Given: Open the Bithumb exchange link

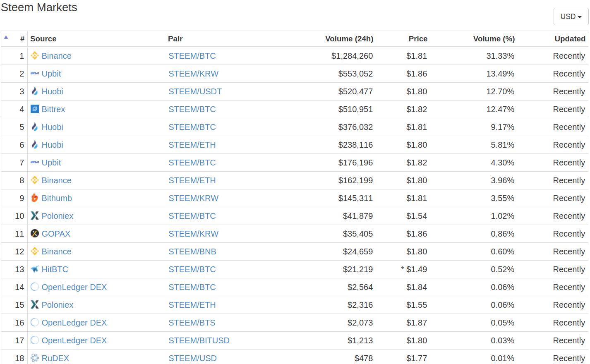Looking at the screenshot, I should [x=57, y=198].
